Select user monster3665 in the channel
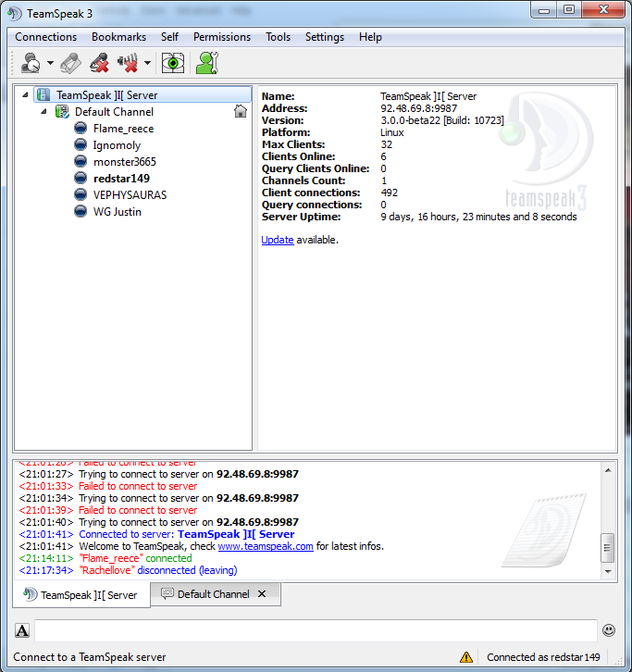This screenshot has height=672, width=632. click(x=125, y=162)
